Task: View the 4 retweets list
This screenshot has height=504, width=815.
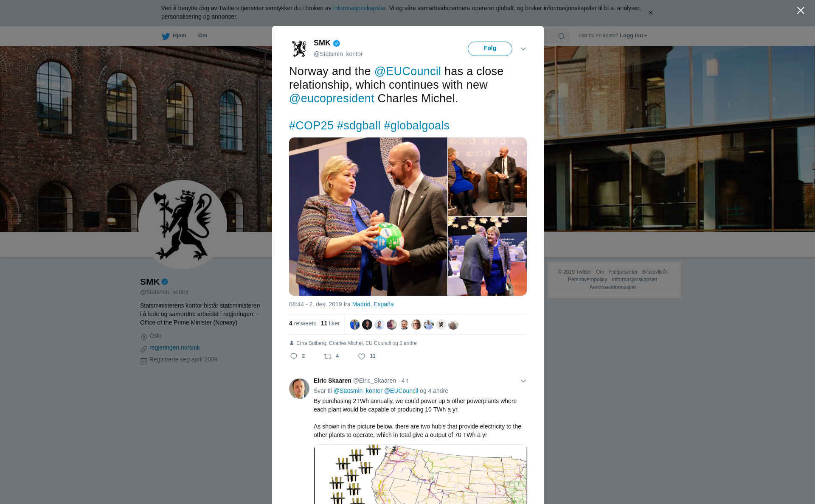Action: click(303, 323)
